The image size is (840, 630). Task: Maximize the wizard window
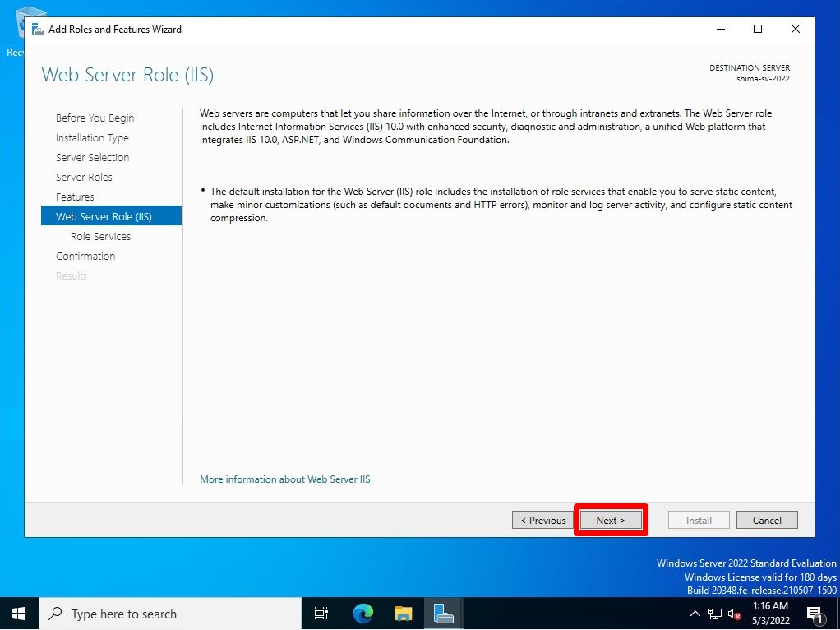[758, 29]
